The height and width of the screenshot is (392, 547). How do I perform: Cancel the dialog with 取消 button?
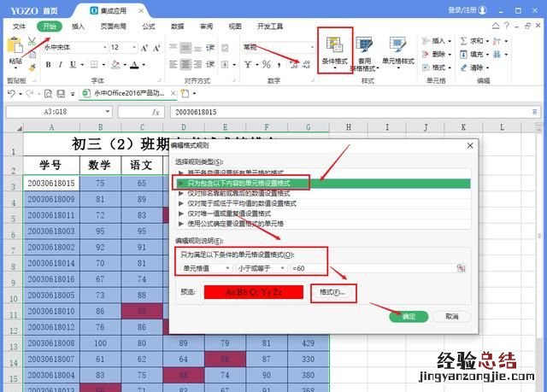(x=452, y=316)
